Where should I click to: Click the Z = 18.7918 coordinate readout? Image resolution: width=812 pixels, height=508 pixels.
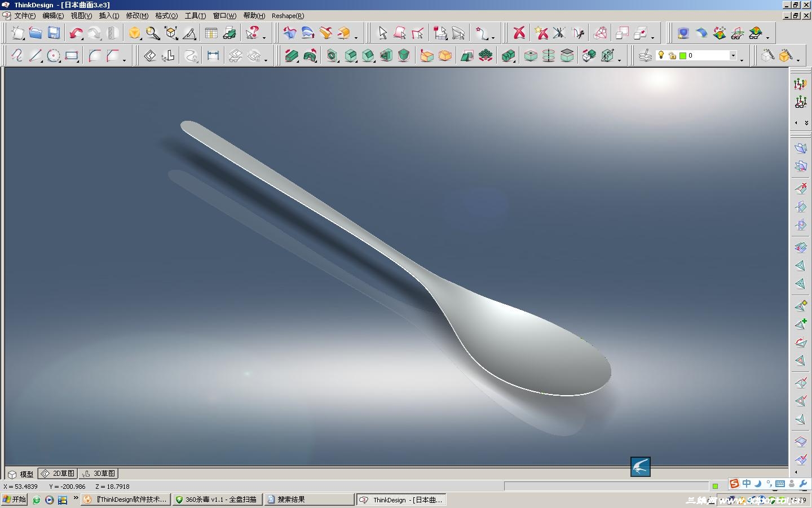(x=112, y=487)
